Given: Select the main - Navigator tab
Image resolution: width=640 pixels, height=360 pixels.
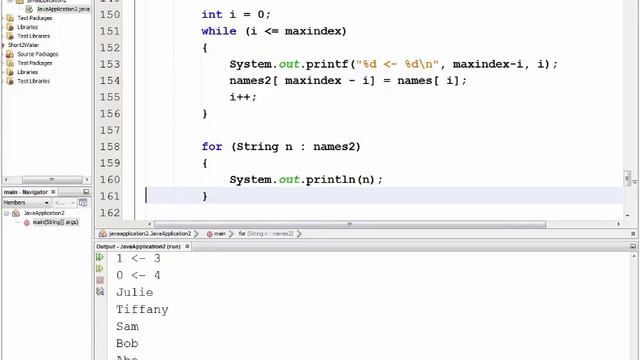Looking at the screenshot, I should pyautogui.click(x=26, y=192).
